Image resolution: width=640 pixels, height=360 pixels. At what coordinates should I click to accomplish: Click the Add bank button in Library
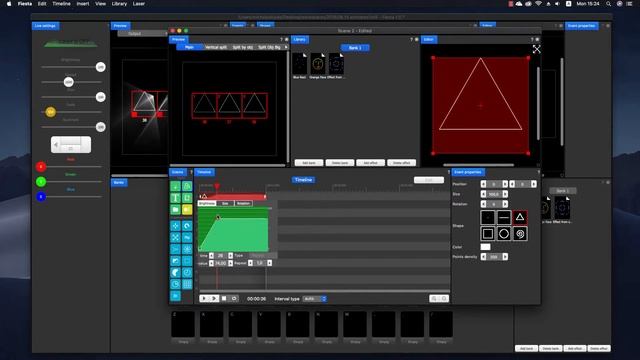click(x=309, y=163)
